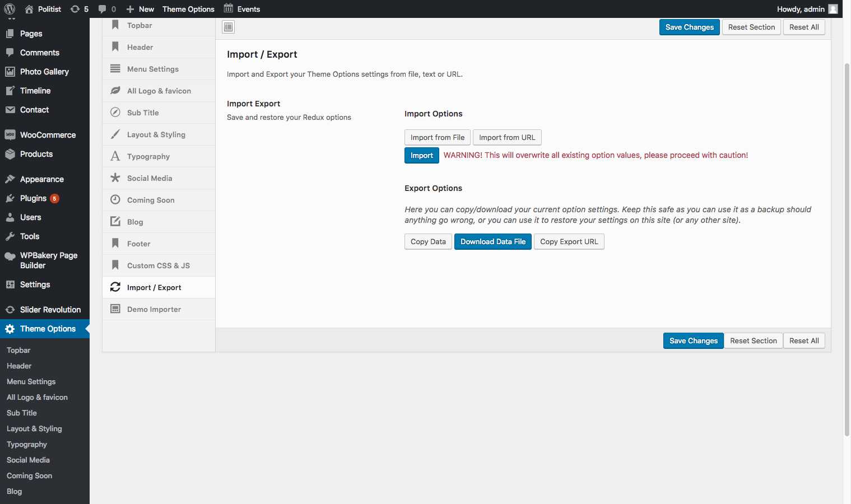Open Events in the admin bar
The width and height of the screenshot is (851, 504).
coord(242,9)
